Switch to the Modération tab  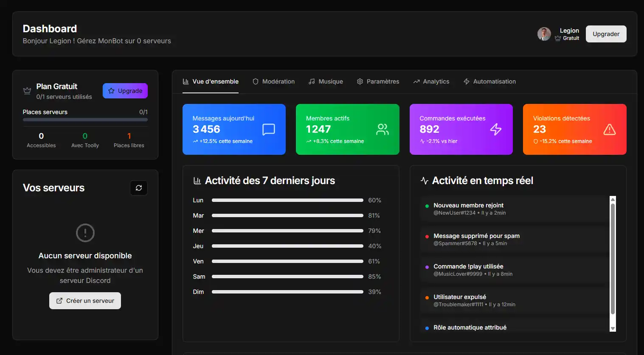pos(273,81)
